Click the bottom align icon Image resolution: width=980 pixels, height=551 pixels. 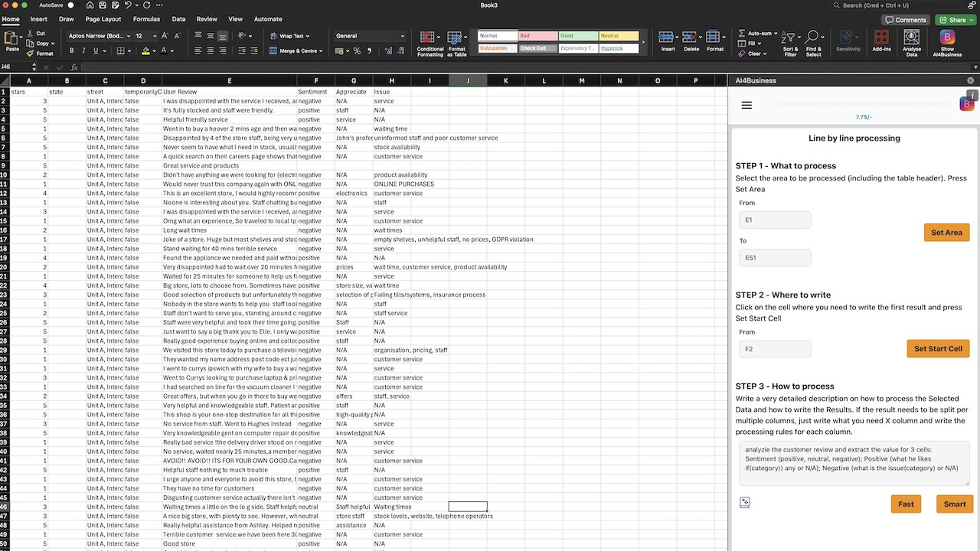pos(223,36)
